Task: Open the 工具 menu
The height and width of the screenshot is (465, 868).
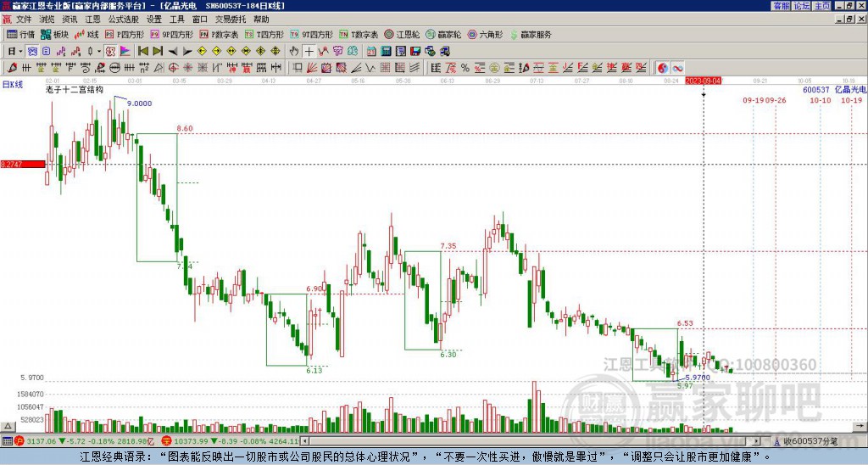Action: point(177,20)
